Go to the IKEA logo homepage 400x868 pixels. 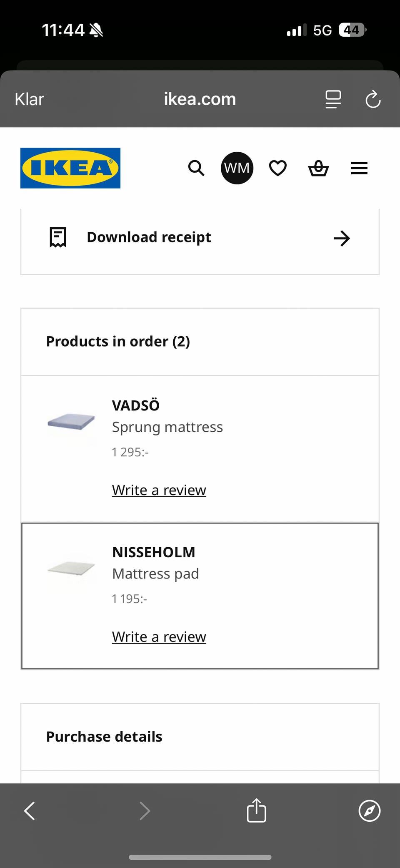pos(70,168)
